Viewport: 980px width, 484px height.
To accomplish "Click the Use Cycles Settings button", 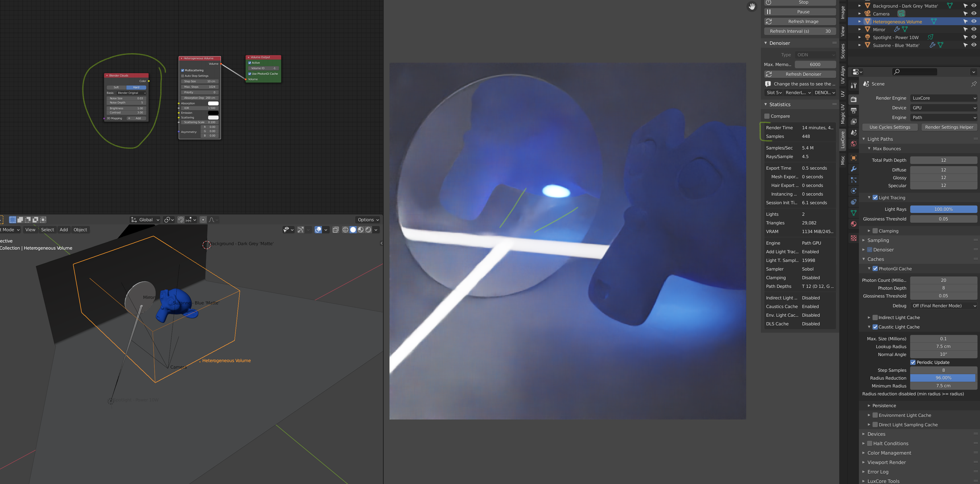I will point(890,127).
